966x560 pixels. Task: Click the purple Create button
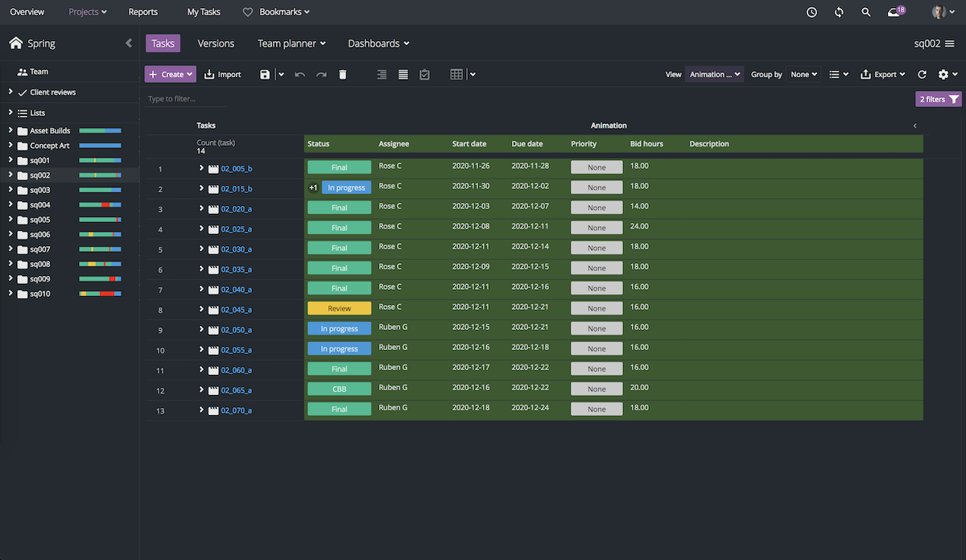coord(171,74)
